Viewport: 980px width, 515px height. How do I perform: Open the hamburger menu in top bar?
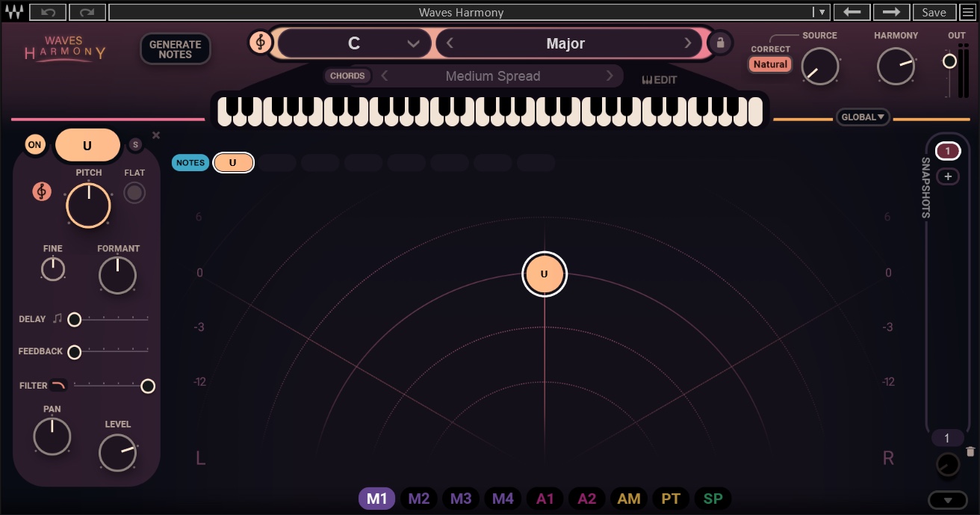pos(967,12)
